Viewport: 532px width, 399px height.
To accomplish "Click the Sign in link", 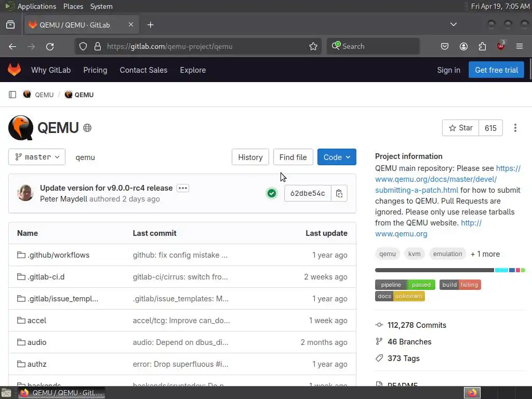I will click(448, 70).
